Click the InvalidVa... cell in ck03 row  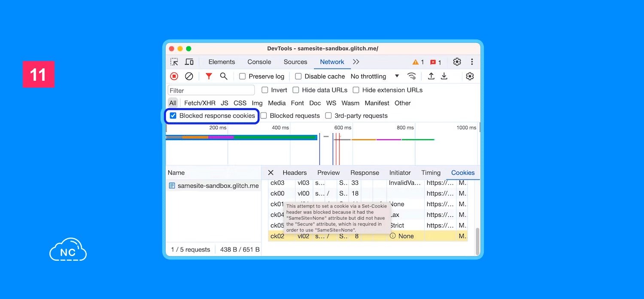405,183
